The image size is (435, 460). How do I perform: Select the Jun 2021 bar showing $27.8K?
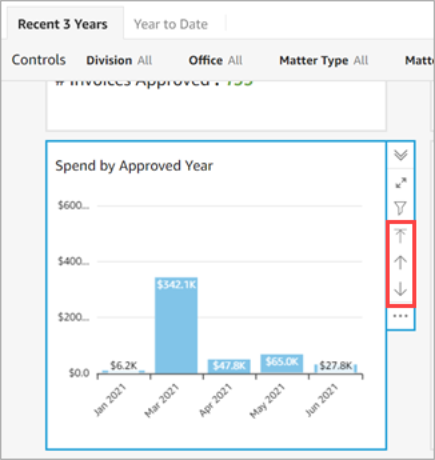(336, 369)
